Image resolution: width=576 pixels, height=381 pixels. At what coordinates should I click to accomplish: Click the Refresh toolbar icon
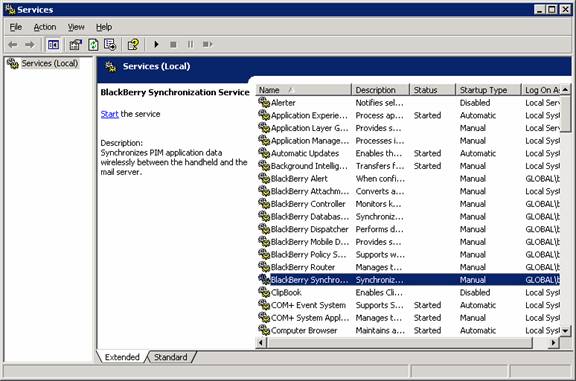coord(93,45)
